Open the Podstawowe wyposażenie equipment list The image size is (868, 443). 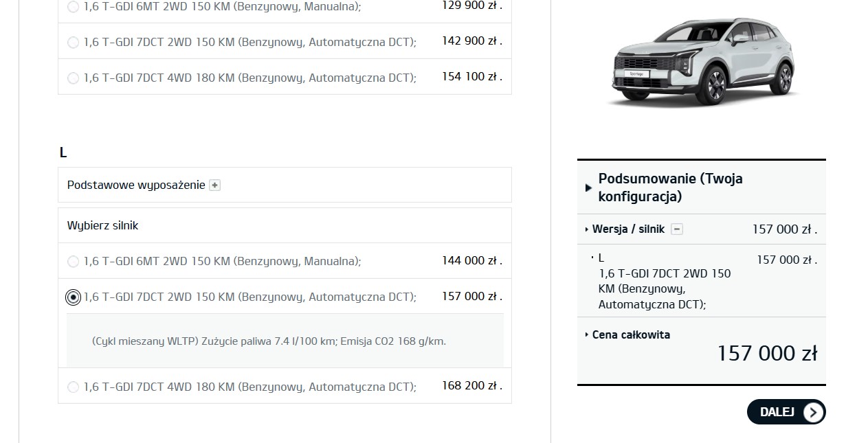pyautogui.click(x=135, y=185)
